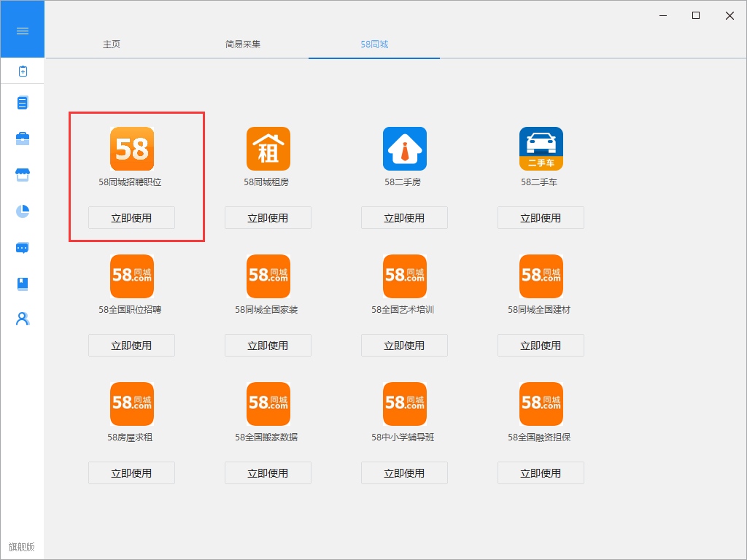
Task: Click the 58全国搬家数据 label text
Action: (x=266, y=437)
